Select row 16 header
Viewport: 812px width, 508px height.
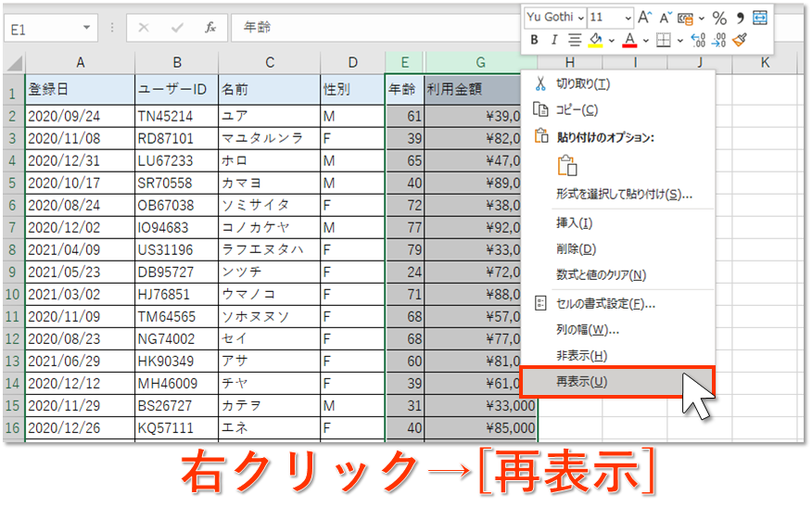[x=12, y=428]
